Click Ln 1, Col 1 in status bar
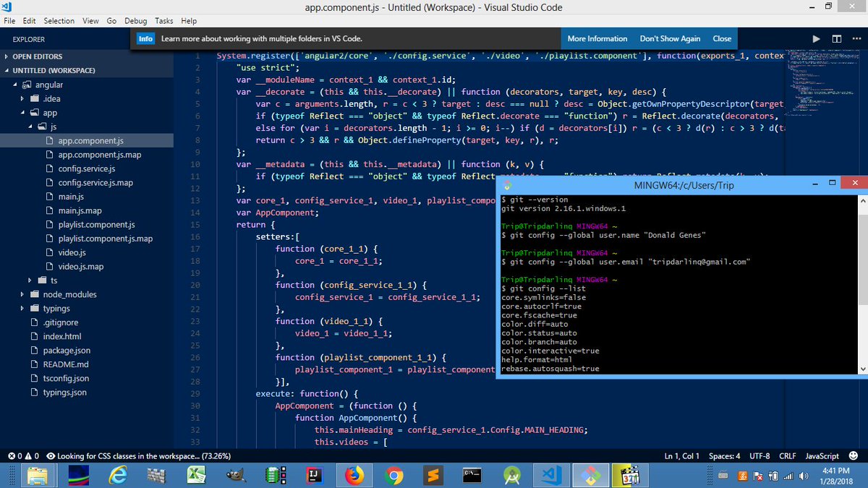The height and width of the screenshot is (488, 868). 681,456
